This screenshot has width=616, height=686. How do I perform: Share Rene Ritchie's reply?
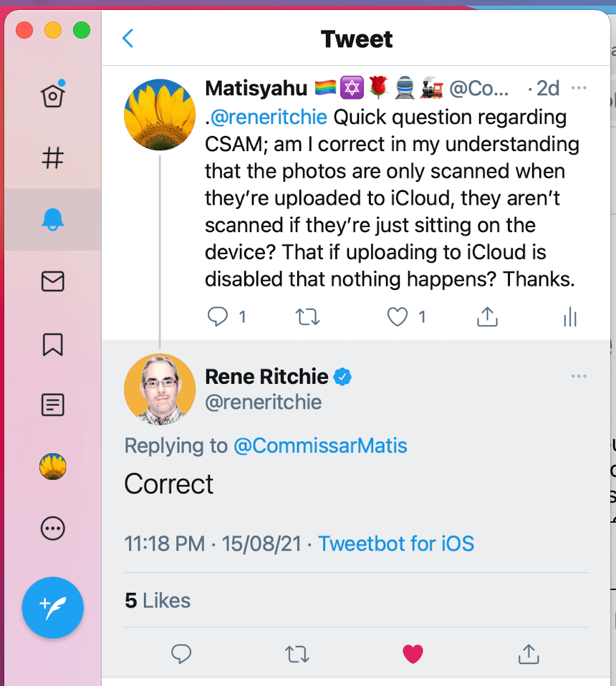click(x=528, y=653)
